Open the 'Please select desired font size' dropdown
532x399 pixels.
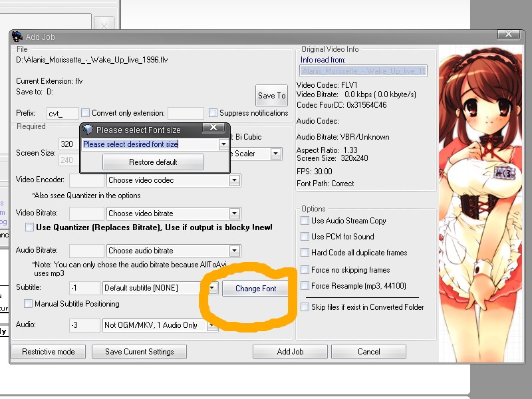click(x=223, y=144)
